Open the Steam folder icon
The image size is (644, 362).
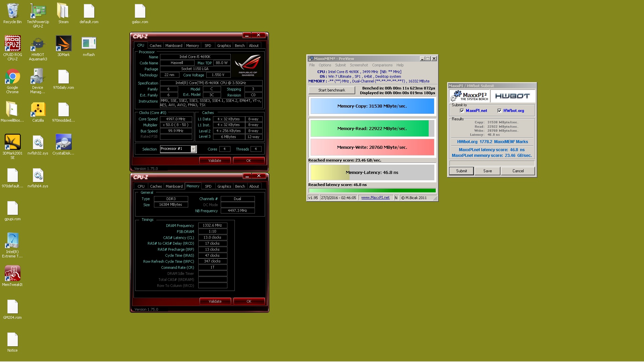[63, 14]
